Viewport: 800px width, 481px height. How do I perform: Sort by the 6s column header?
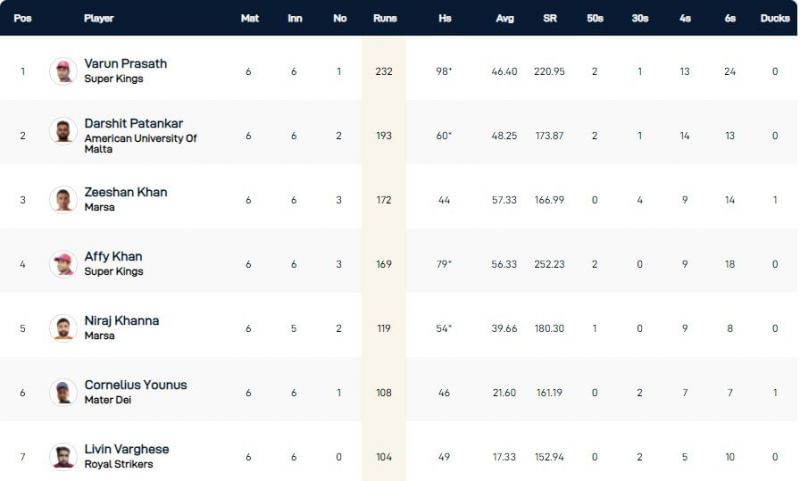(x=729, y=18)
